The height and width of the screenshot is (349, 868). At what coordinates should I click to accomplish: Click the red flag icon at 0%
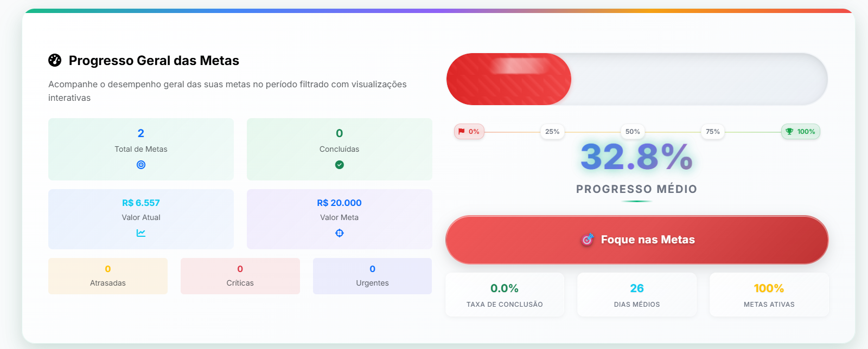[462, 131]
